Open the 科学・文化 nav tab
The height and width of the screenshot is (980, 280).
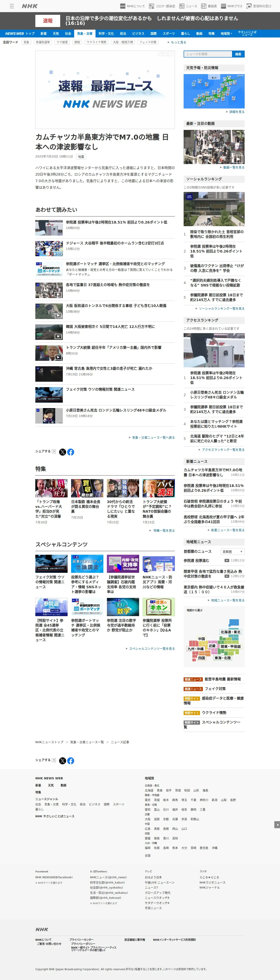106,34
